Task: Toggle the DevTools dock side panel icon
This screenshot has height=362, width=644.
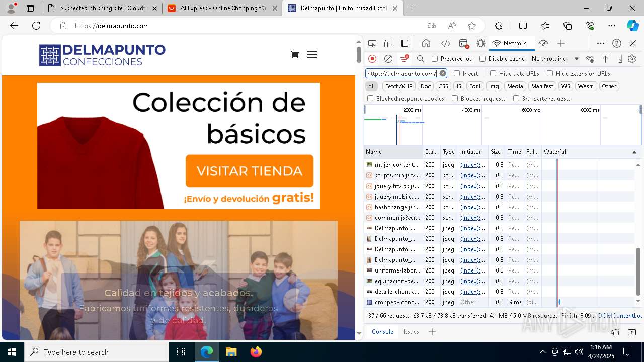Action: click(405, 43)
